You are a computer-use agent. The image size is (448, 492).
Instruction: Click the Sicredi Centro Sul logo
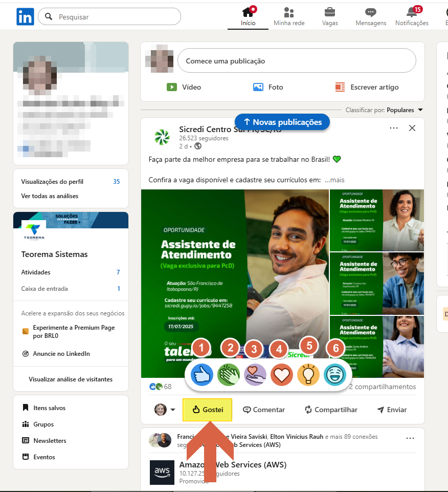162,137
